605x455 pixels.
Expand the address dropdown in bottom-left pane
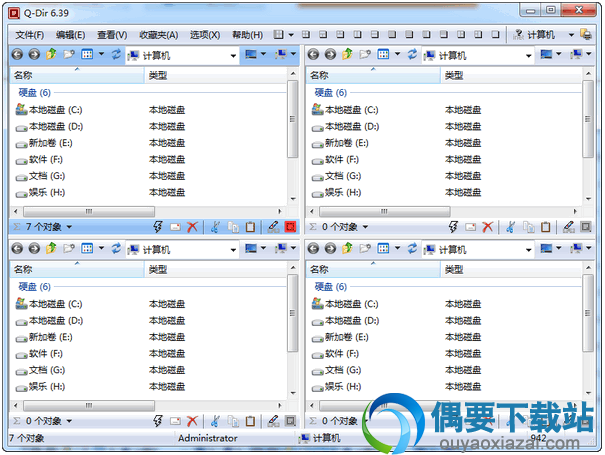(x=233, y=250)
